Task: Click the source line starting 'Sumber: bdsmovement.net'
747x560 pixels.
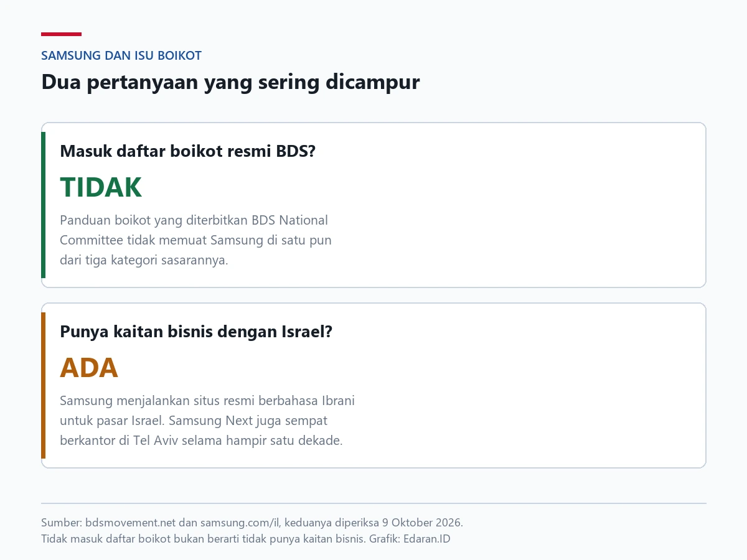Action: click(x=252, y=522)
